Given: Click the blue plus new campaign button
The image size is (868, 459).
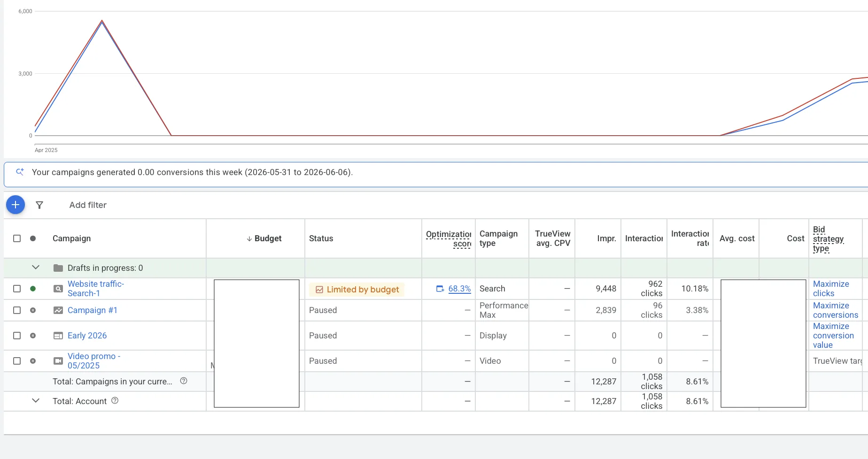Looking at the screenshot, I should pos(15,205).
